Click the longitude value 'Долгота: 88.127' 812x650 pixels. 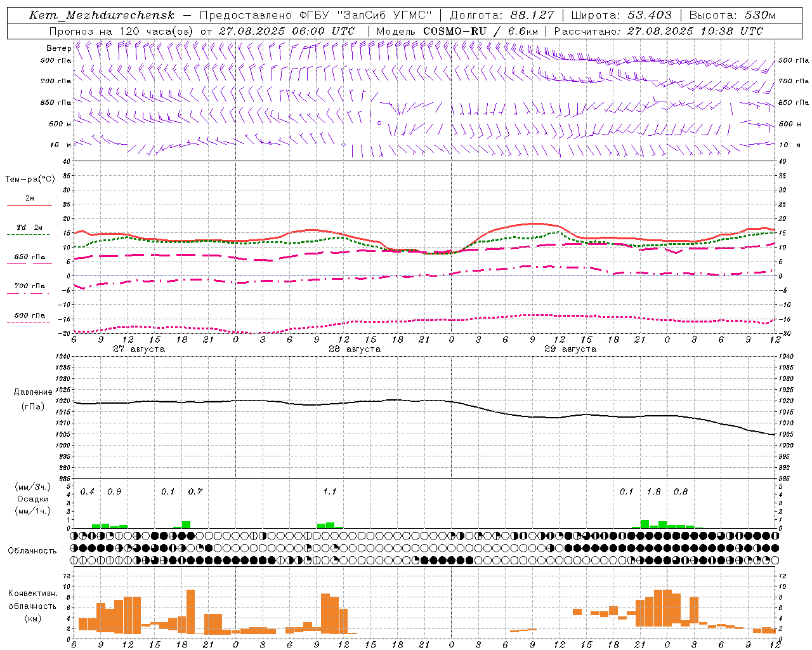(502, 15)
